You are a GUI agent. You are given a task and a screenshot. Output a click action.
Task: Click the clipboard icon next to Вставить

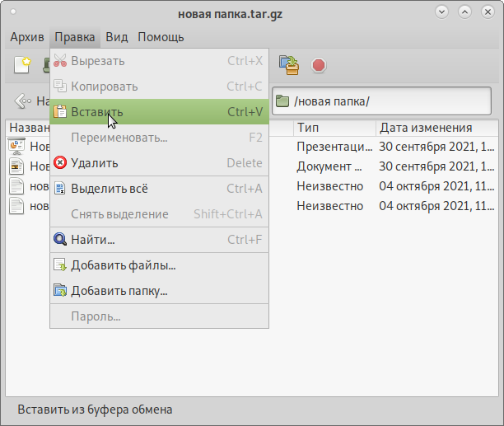pyautogui.click(x=59, y=112)
